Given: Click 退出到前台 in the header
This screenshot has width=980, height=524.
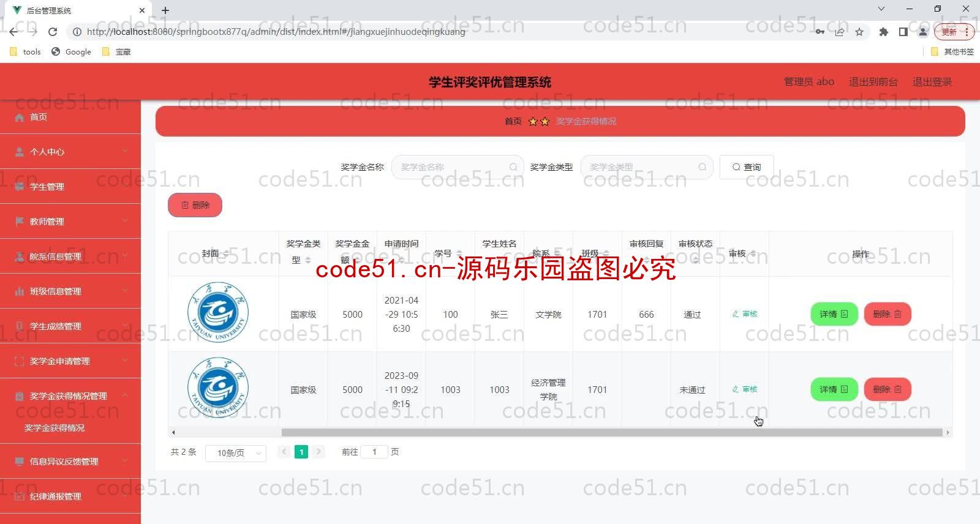Looking at the screenshot, I should tap(873, 82).
